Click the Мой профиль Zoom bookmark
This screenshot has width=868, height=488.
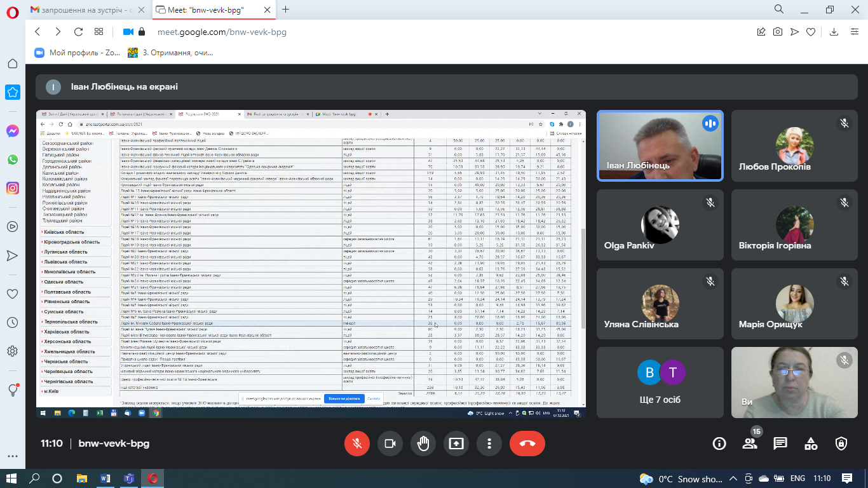(x=78, y=53)
